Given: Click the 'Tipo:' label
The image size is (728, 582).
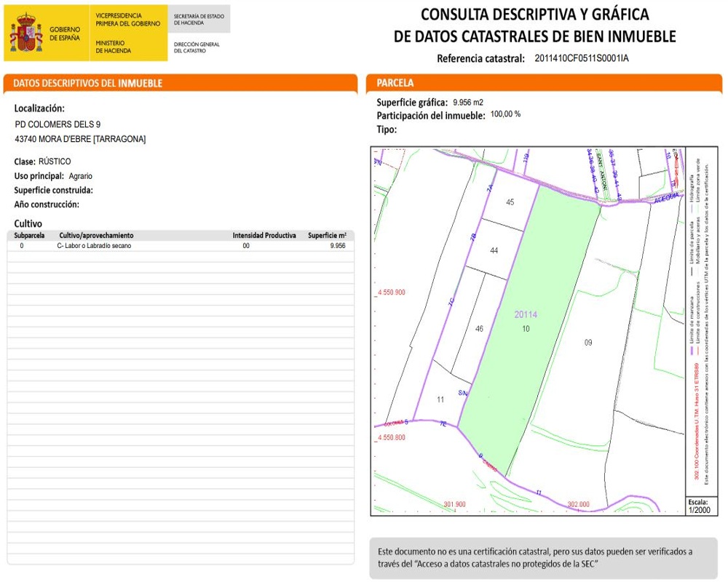Looking at the screenshot, I should (387, 129).
